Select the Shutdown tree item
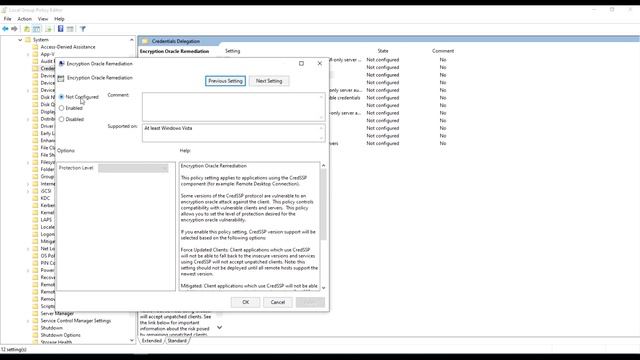Image resolution: width=640 pixels, height=360 pixels. [51, 328]
